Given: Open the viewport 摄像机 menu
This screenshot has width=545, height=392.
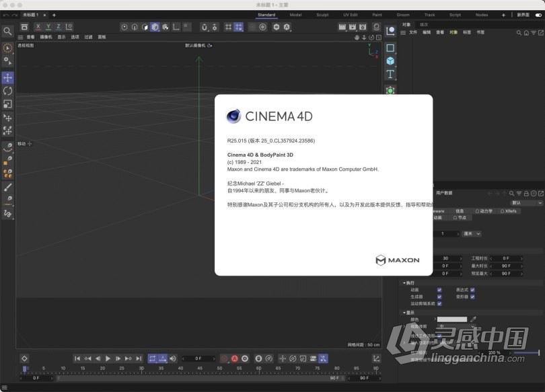Looking at the screenshot, I should [x=46, y=37].
